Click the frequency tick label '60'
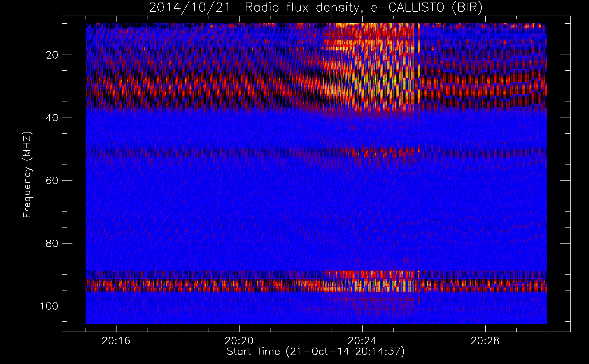589x364 pixels. [52, 181]
